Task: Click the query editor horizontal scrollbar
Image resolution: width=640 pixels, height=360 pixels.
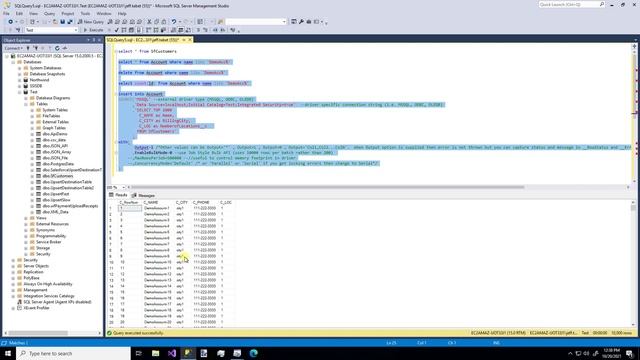Action: [327, 187]
